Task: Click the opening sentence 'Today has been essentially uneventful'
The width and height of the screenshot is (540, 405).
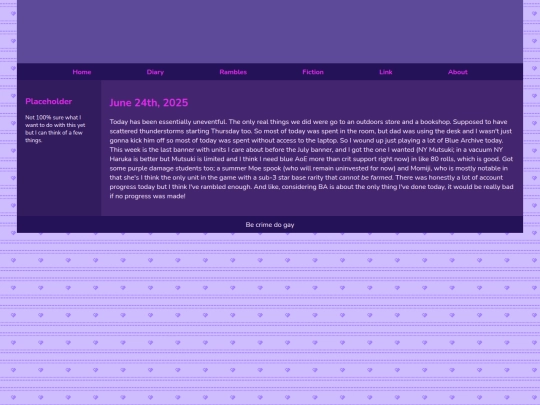Action: click(168, 122)
